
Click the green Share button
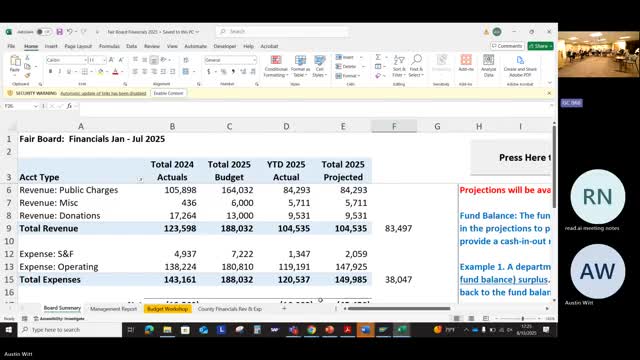540,46
